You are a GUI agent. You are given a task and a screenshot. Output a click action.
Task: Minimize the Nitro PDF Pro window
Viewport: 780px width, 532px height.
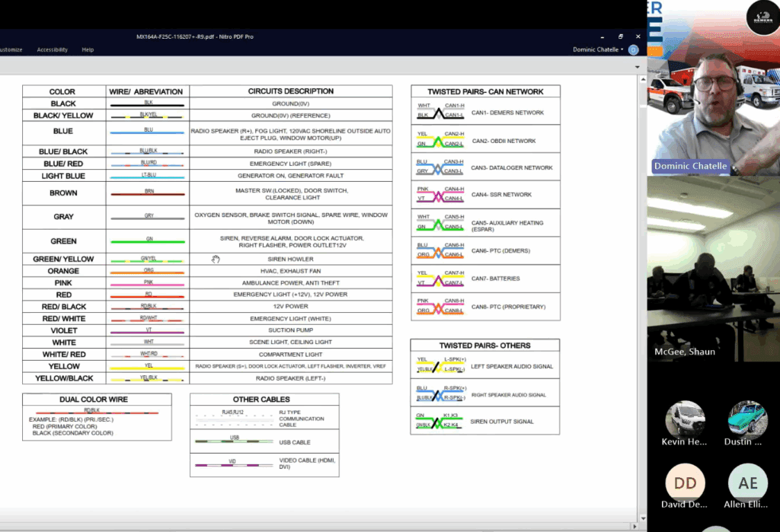click(603, 37)
